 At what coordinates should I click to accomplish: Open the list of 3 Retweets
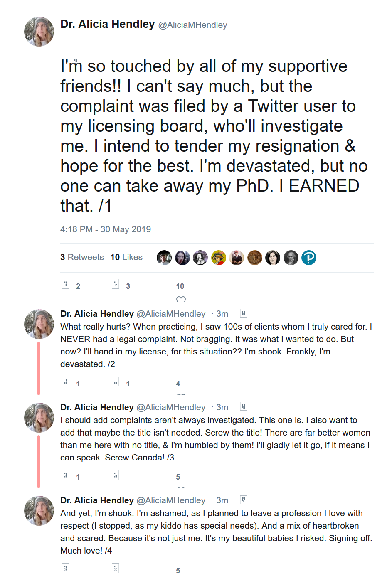click(82, 257)
